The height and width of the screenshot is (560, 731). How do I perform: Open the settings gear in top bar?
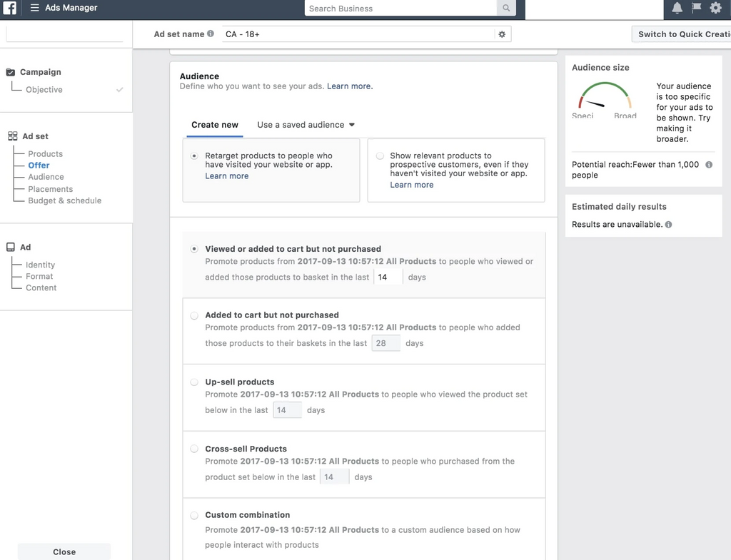pos(715,9)
